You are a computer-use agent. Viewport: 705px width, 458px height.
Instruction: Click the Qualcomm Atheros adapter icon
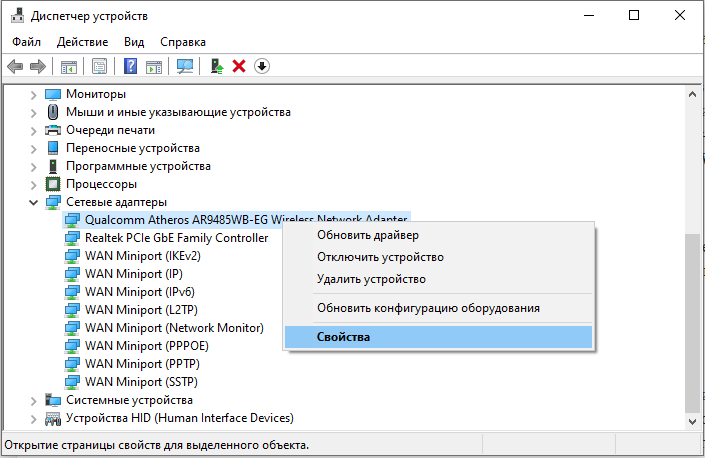pyautogui.click(x=72, y=220)
